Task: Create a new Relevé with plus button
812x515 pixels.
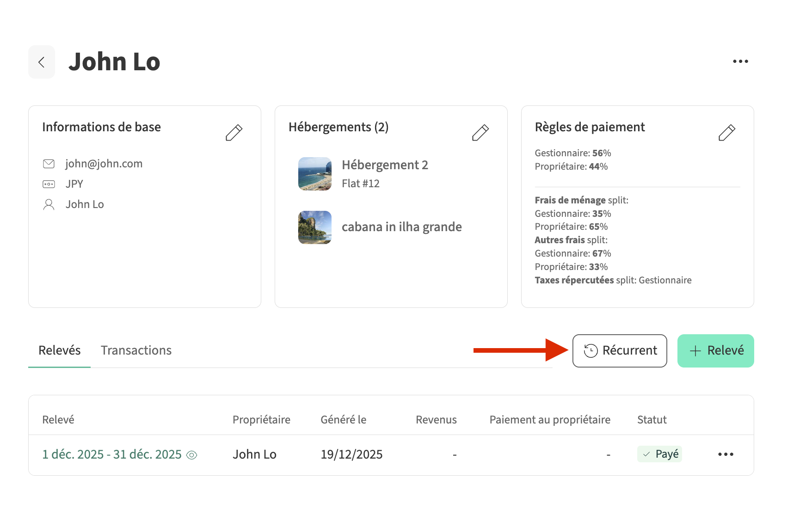Action: coord(715,351)
